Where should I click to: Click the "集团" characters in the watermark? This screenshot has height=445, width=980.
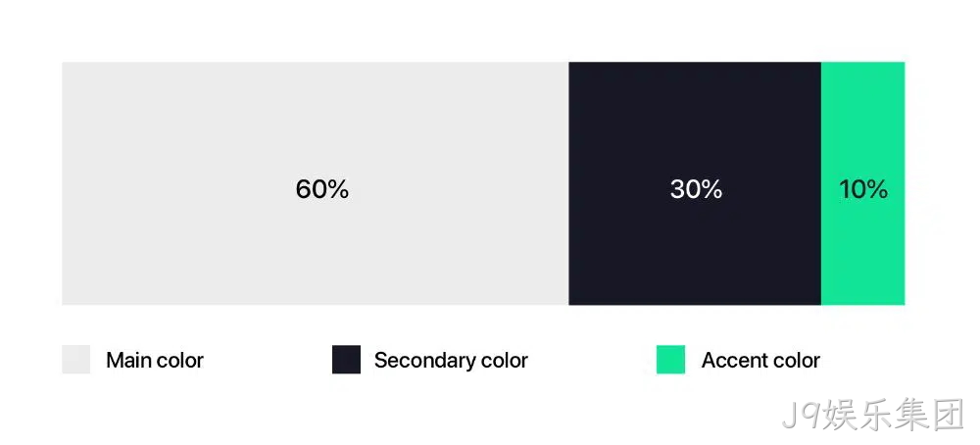[929, 415]
